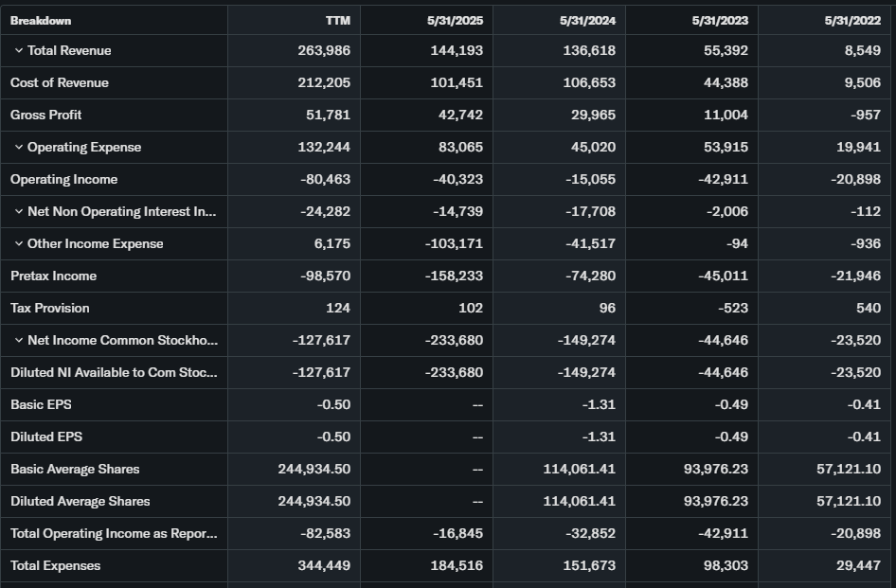Click TTM Total Revenue value 263,986
The width and height of the screenshot is (896, 588).
[324, 51]
